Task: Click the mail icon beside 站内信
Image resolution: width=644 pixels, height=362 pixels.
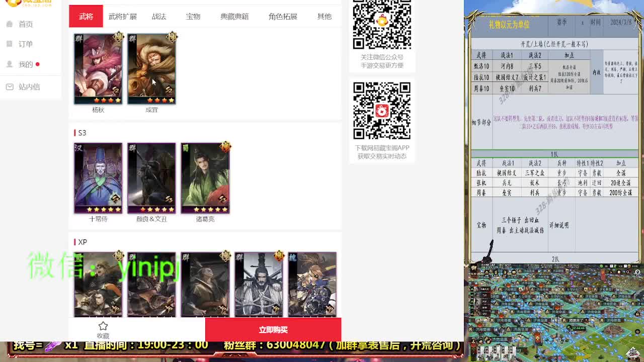Action: 10,87
